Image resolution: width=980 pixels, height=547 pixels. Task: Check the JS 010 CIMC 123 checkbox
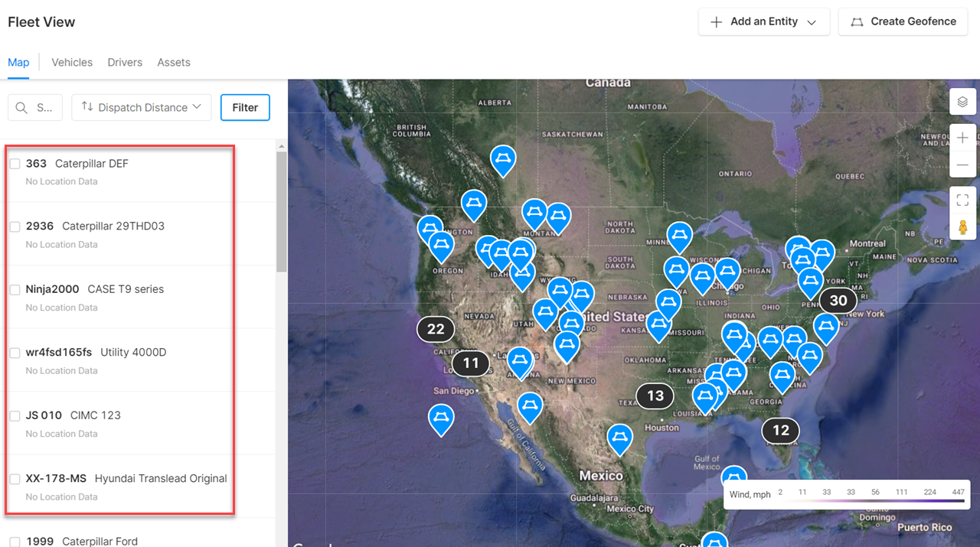15,416
